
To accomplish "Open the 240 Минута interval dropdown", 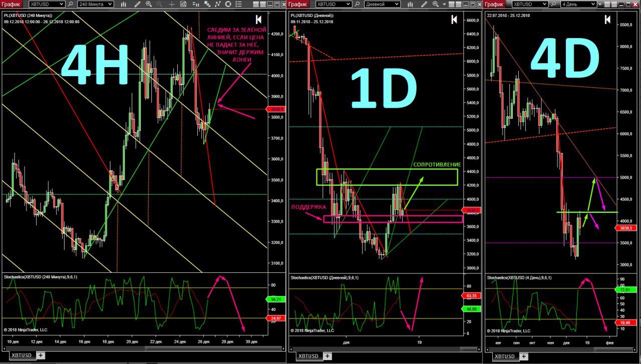I will click(96, 4).
